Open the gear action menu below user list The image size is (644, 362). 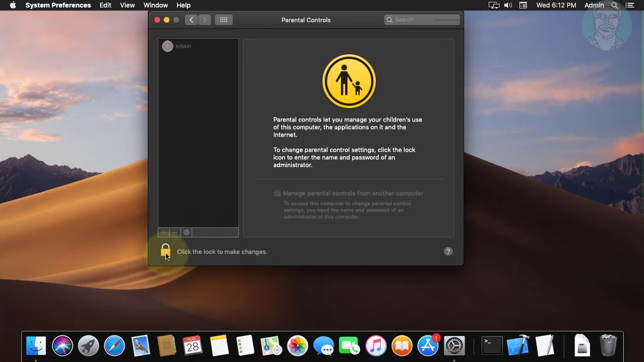point(187,232)
